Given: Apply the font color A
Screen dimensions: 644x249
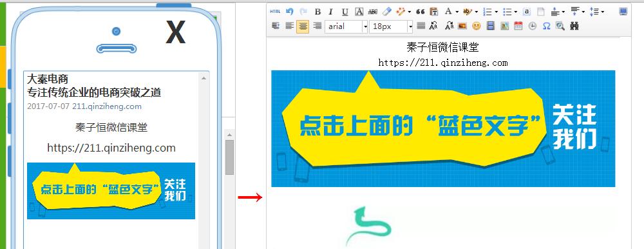Looking at the screenshot, I should tap(448, 12).
